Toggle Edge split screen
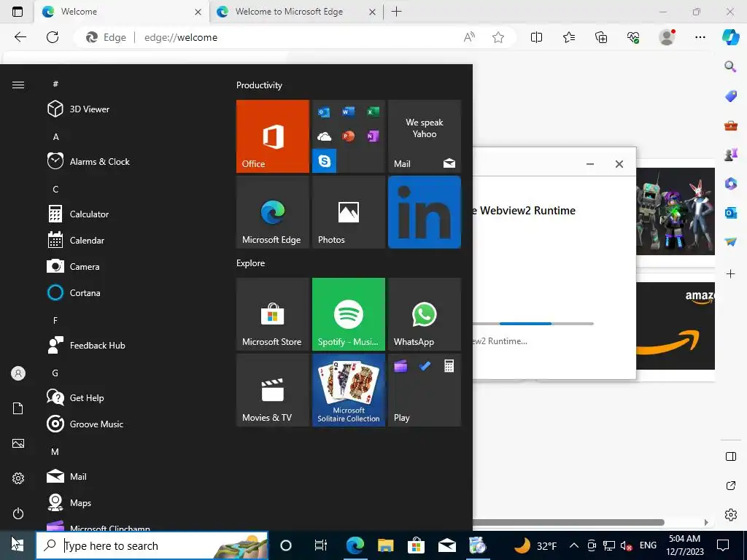747x560 pixels. point(536,37)
